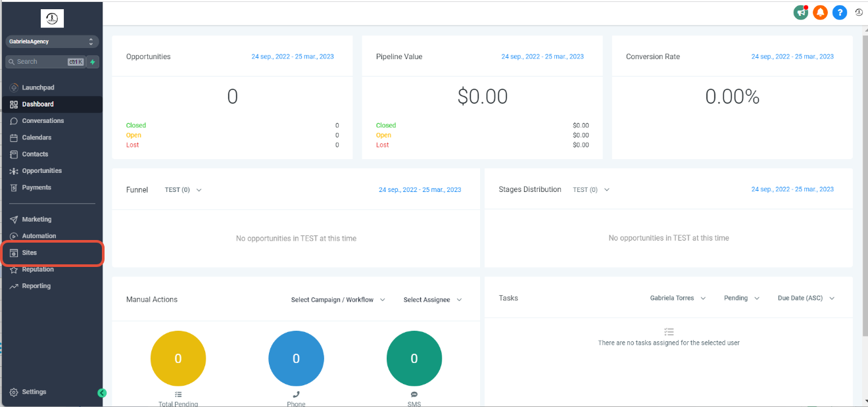Change the Pending status filter in Tasks
This screenshot has height=407, width=868.
point(740,298)
